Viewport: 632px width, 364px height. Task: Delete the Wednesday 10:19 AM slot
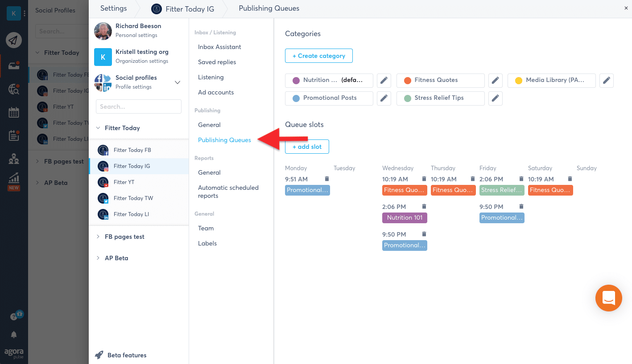tap(424, 179)
